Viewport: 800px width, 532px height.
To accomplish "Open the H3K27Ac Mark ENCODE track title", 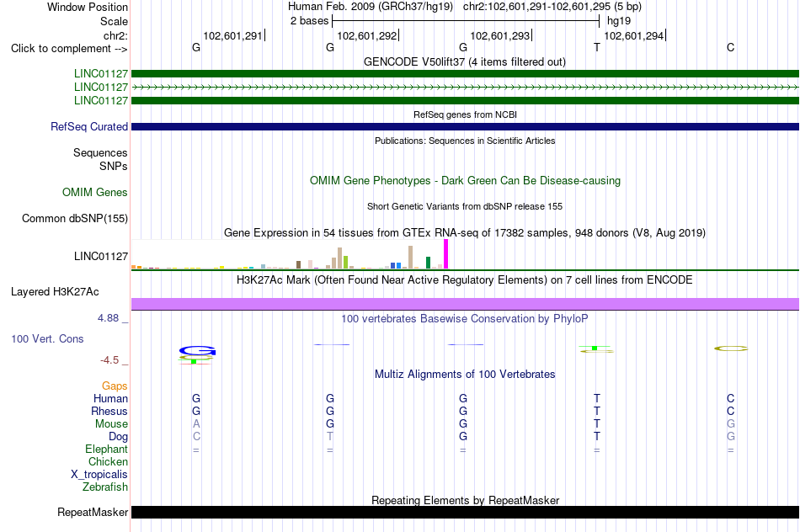I will pos(465,280).
